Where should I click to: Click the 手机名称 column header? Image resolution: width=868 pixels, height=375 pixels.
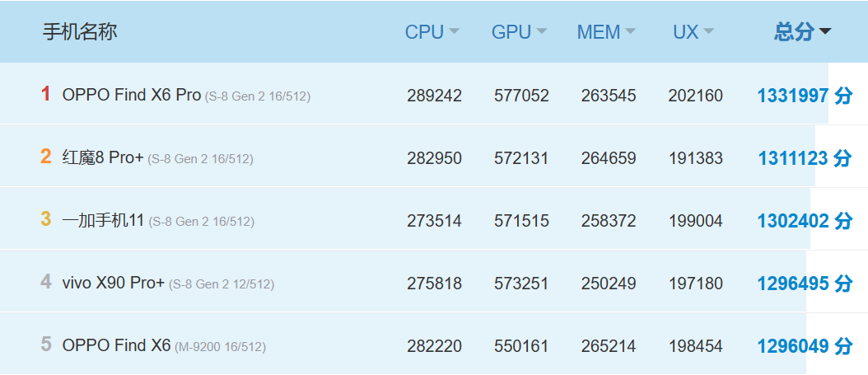click(80, 31)
